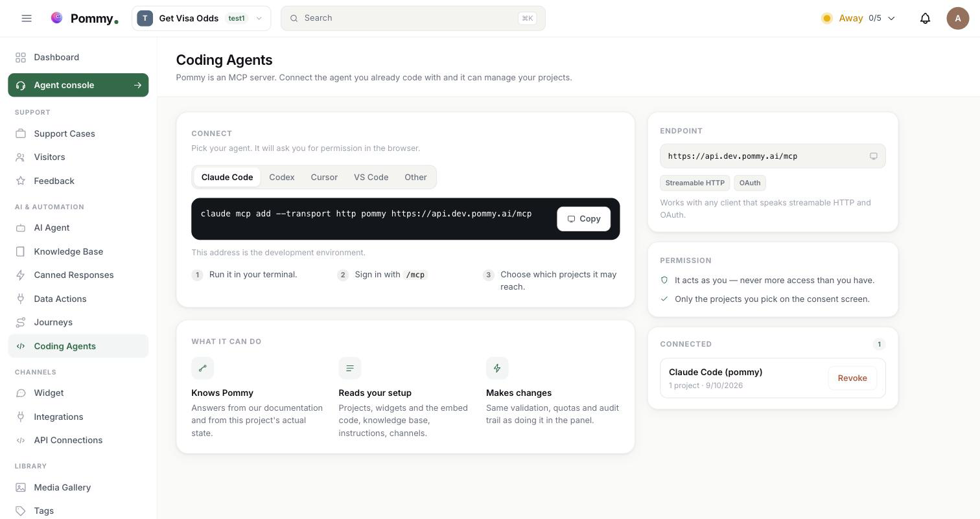The height and width of the screenshot is (519, 980).
Task: Copy the endpoint URL icon
Action: coord(873,156)
